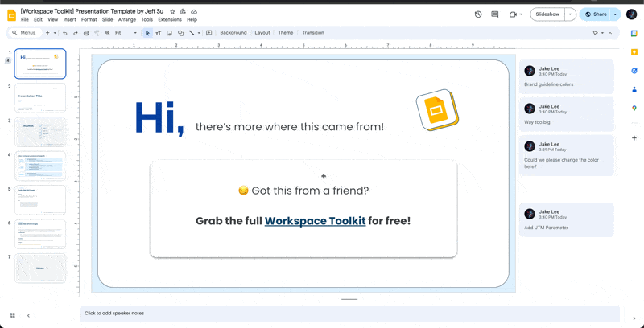Open the Arrange menu
The image size is (644, 328).
(x=127, y=19)
